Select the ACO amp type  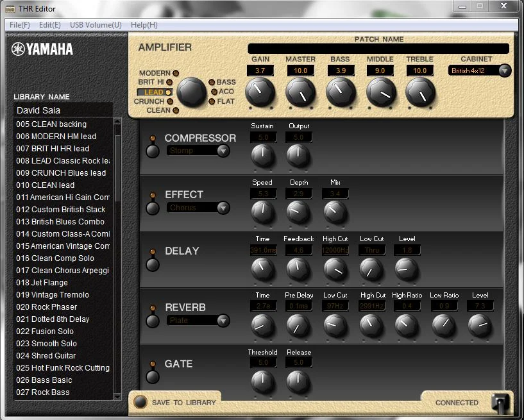pyautogui.click(x=223, y=92)
